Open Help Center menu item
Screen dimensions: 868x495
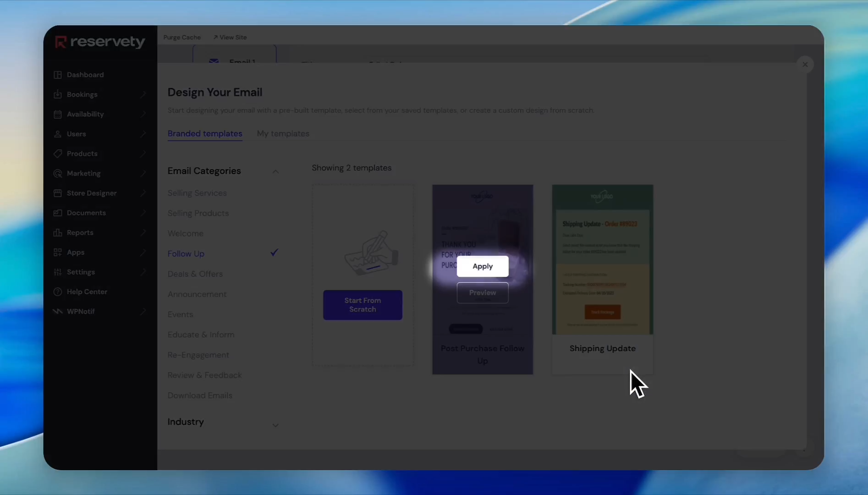pyautogui.click(x=87, y=291)
